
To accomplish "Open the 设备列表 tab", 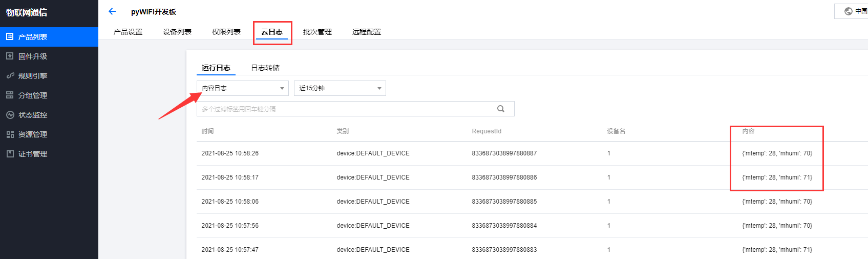I will [177, 32].
